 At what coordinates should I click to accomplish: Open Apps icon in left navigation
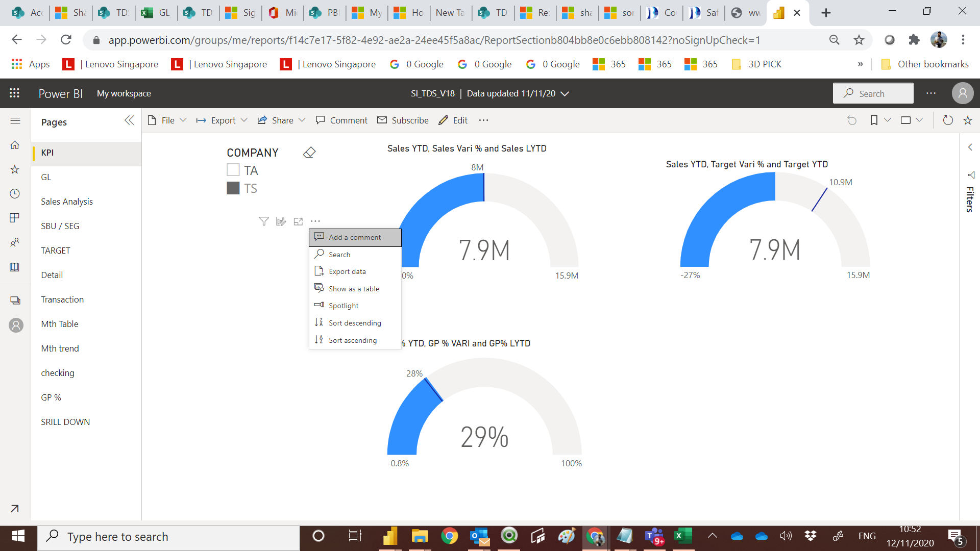point(15,218)
